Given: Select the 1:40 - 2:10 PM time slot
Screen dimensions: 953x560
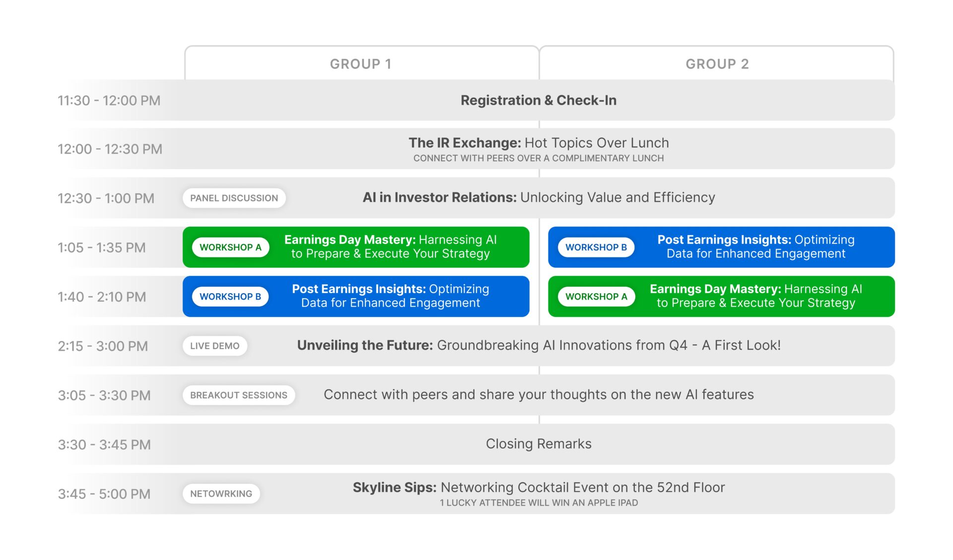Looking at the screenshot, I should (x=102, y=297).
